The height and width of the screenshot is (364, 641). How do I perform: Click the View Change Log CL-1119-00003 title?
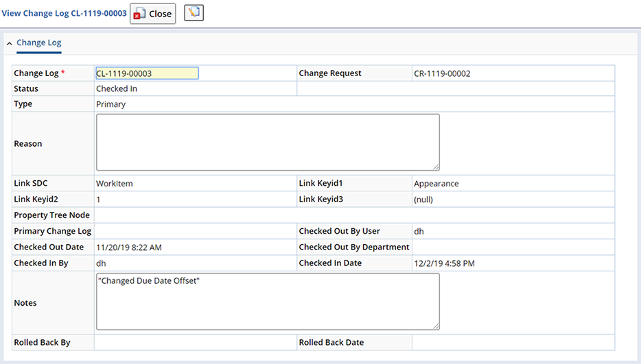click(65, 13)
